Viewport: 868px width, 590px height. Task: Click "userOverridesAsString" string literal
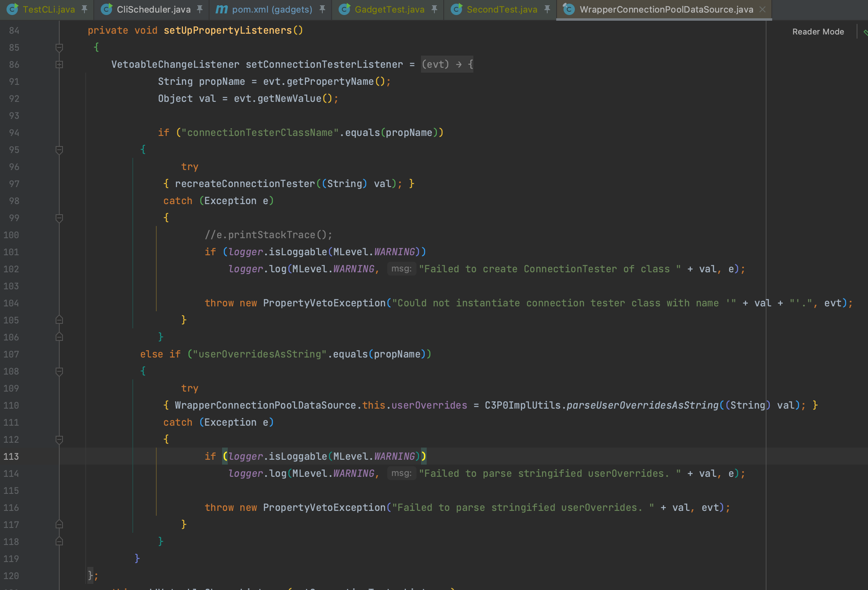pyautogui.click(x=260, y=354)
